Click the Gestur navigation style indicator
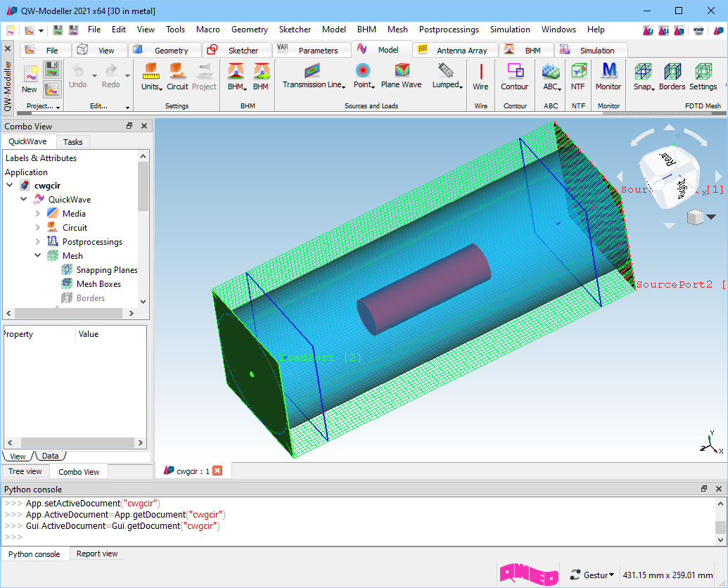 [x=592, y=575]
